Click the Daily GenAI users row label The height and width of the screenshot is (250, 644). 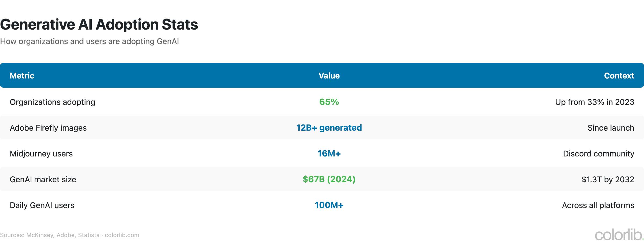tap(42, 205)
